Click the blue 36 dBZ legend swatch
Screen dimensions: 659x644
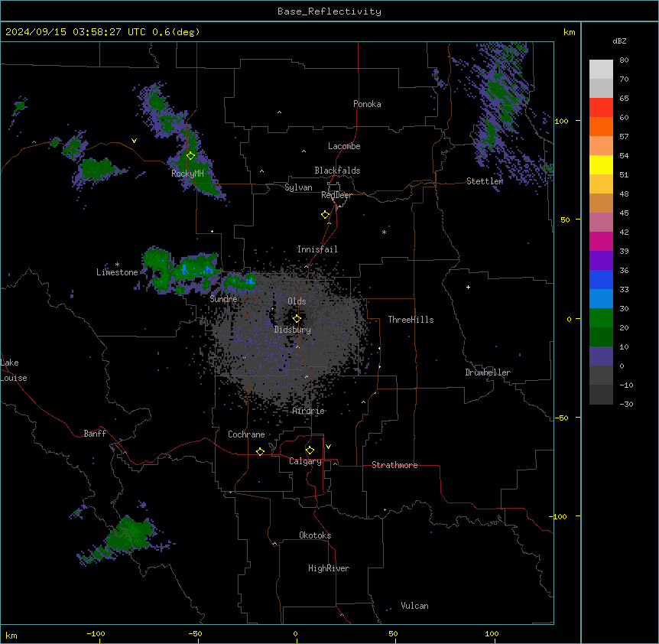pos(601,279)
